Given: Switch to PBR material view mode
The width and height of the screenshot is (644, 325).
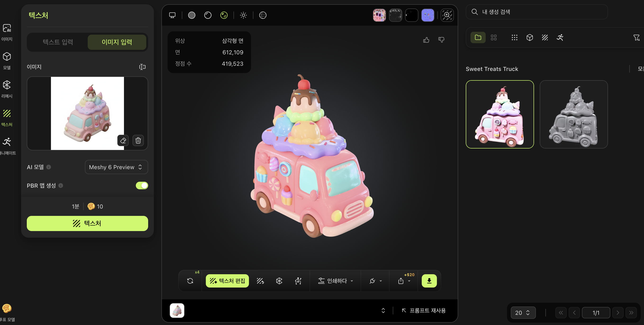Looking at the screenshot, I should point(224,15).
